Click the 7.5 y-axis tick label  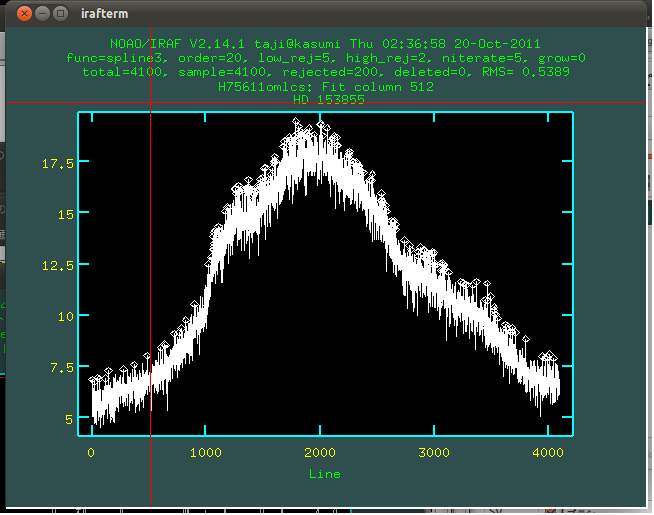pos(61,368)
